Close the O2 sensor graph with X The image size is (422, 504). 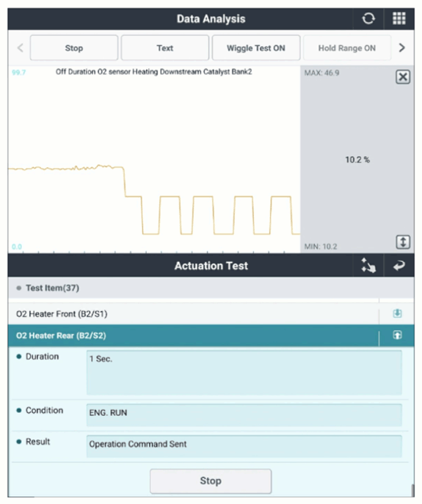point(403,77)
